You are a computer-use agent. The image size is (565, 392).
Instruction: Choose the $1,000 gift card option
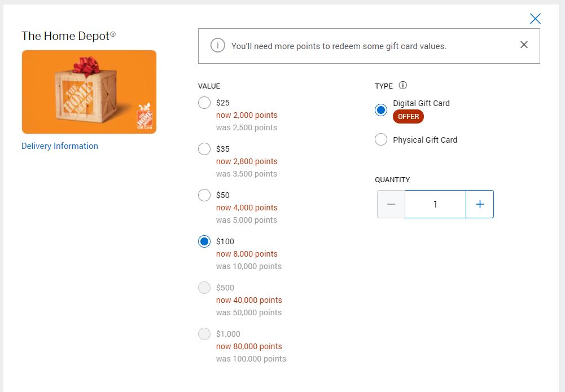[x=204, y=334]
